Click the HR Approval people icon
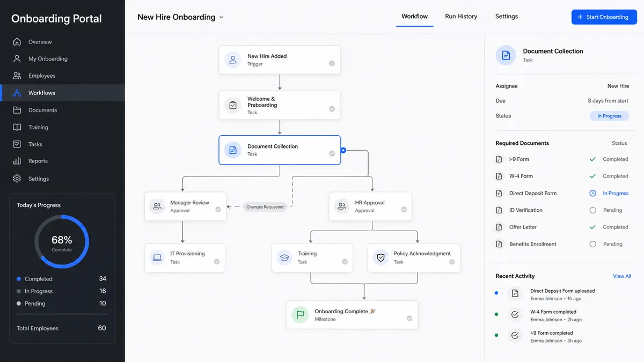This screenshot has width=644, height=362. click(342, 206)
